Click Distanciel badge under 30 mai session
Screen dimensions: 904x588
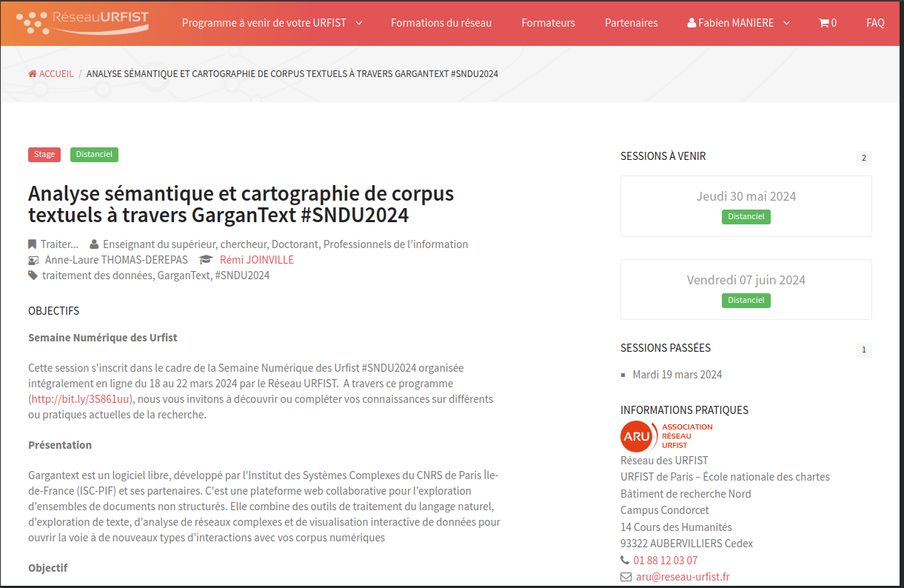pos(746,217)
